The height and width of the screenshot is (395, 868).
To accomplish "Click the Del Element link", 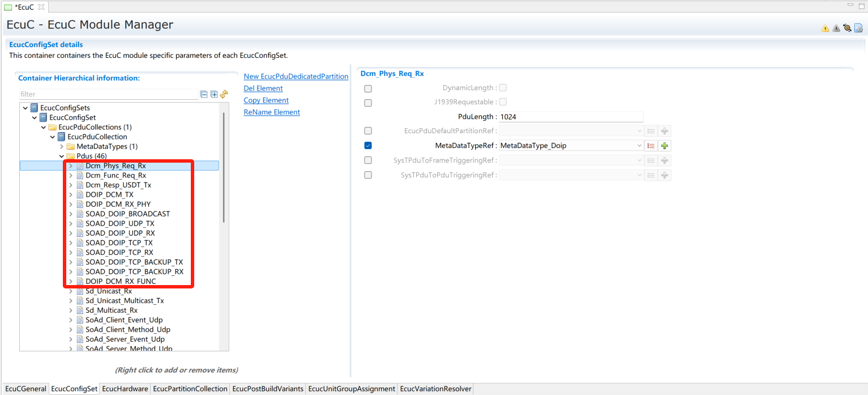I will pos(263,88).
